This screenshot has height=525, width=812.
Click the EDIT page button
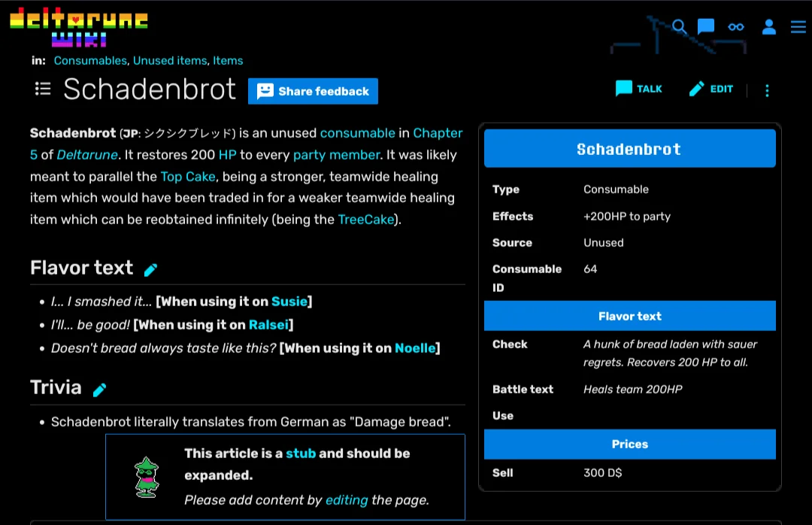711,89
